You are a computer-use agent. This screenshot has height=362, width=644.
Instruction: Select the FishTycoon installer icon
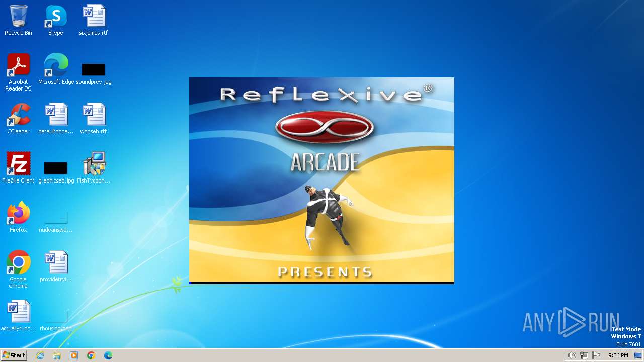pos(94,168)
